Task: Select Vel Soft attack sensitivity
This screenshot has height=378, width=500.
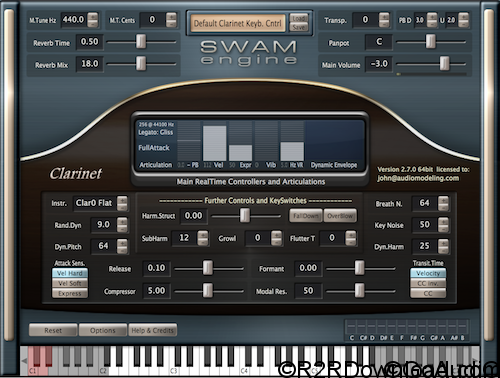Action: pyautogui.click(x=70, y=283)
